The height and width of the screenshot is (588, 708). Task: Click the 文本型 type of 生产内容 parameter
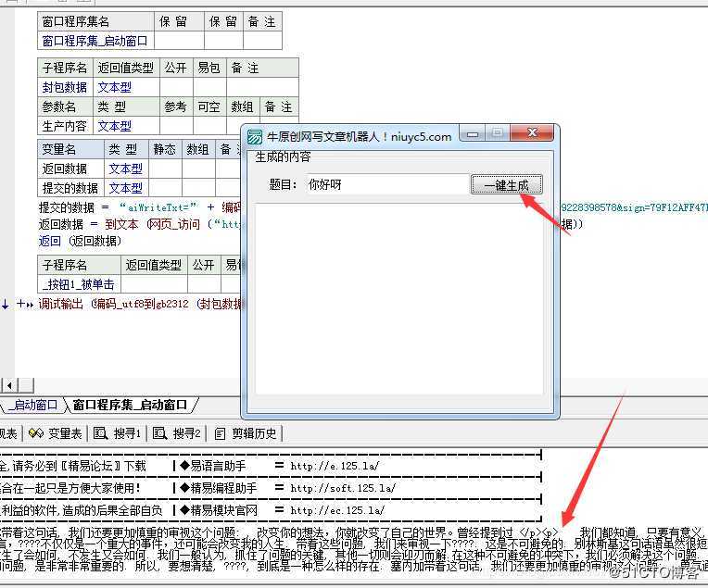(126, 126)
